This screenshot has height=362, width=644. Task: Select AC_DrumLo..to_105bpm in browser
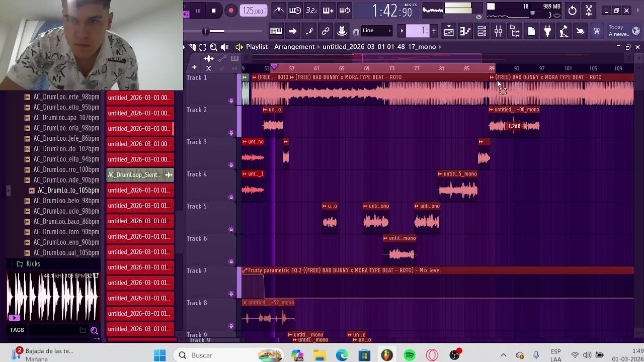pos(68,190)
